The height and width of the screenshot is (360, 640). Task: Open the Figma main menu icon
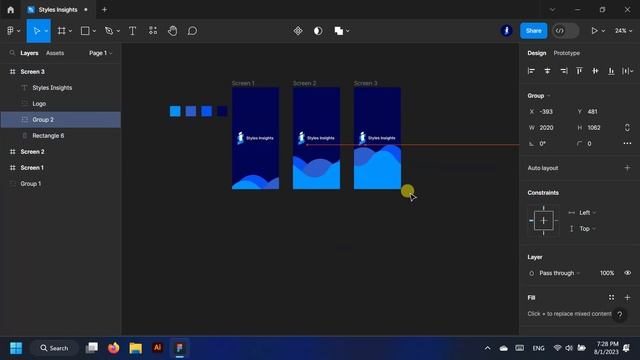(11, 31)
